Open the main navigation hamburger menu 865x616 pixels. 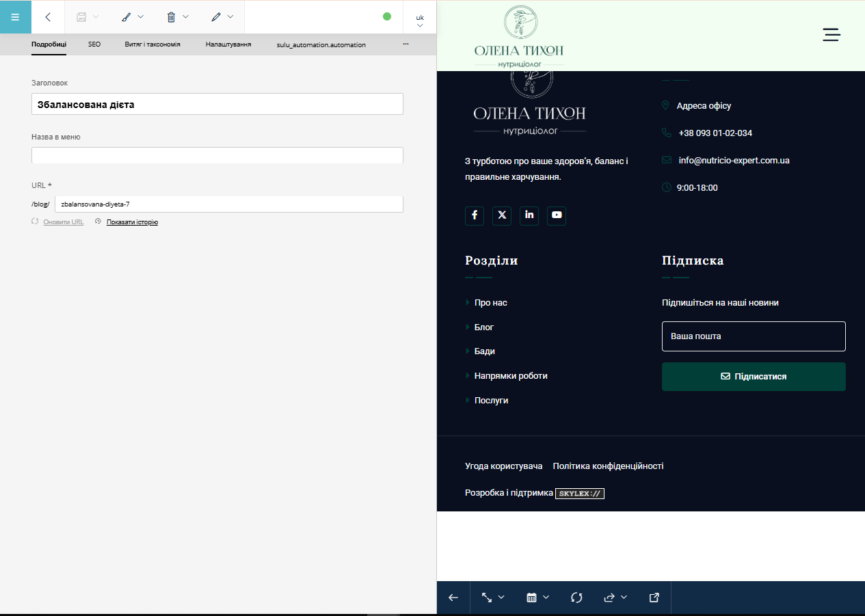click(15, 17)
